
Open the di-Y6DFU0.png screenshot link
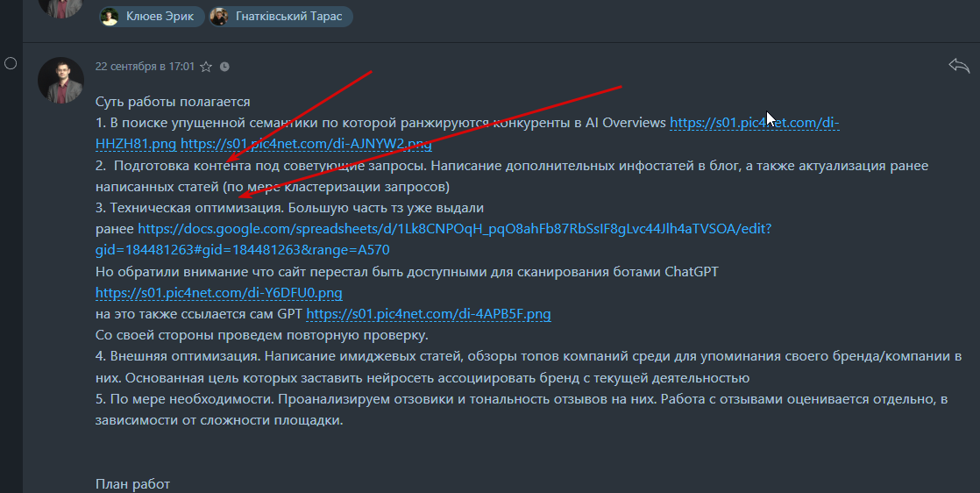coord(219,293)
